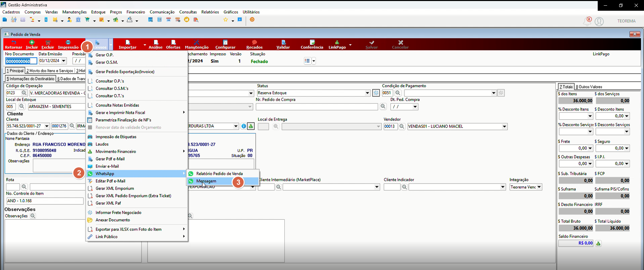The height and width of the screenshot is (270, 644).
Task: Choose Anexar Documento menu entry
Action: point(137,220)
